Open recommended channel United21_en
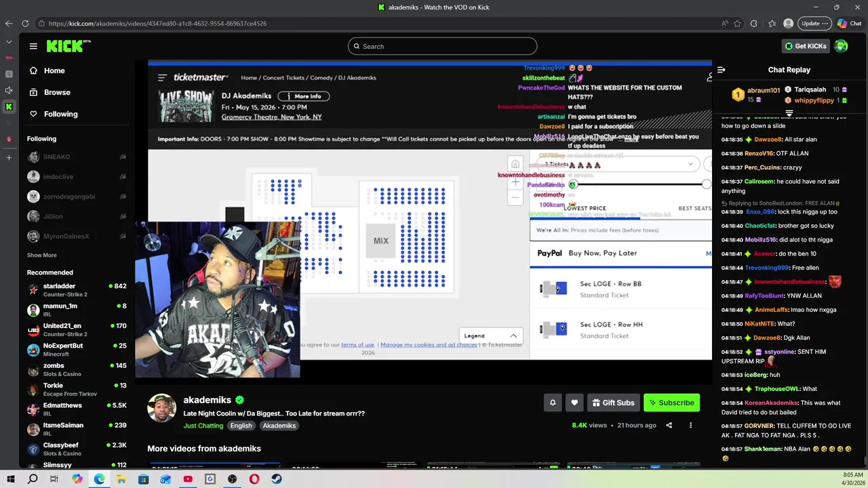Screen dimensions: 868x488 (77, 329)
